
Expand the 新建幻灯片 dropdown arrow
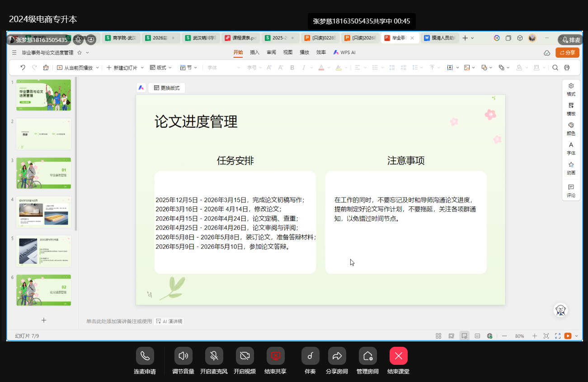click(142, 68)
